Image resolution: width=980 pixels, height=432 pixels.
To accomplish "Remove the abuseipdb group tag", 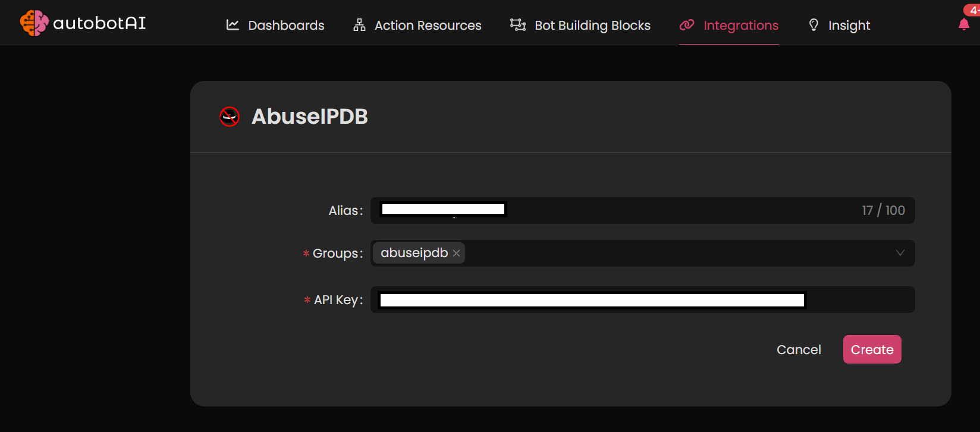I will coord(456,253).
